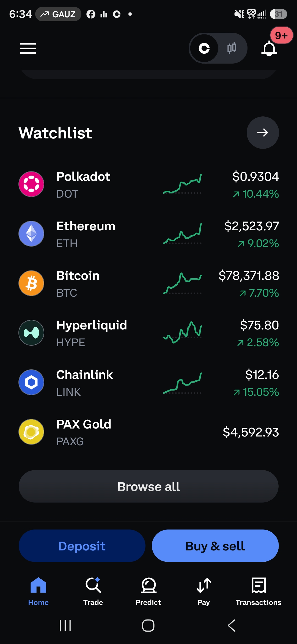Tap the Android back navigation button
297x644 pixels.
click(x=232, y=626)
